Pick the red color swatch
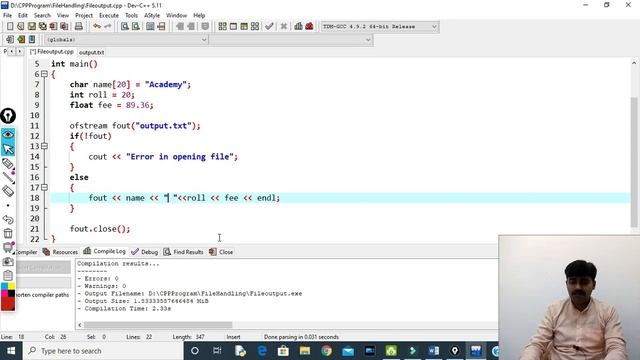Screen dimensions: 640x360 (8, 304)
